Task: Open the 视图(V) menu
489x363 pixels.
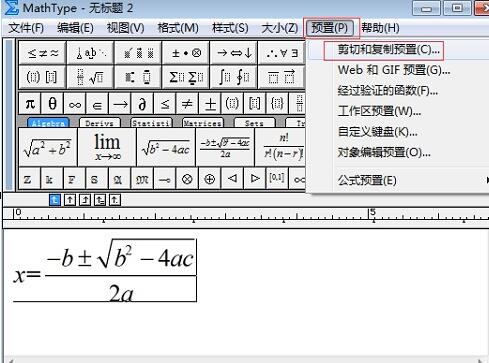Action: tap(125, 28)
